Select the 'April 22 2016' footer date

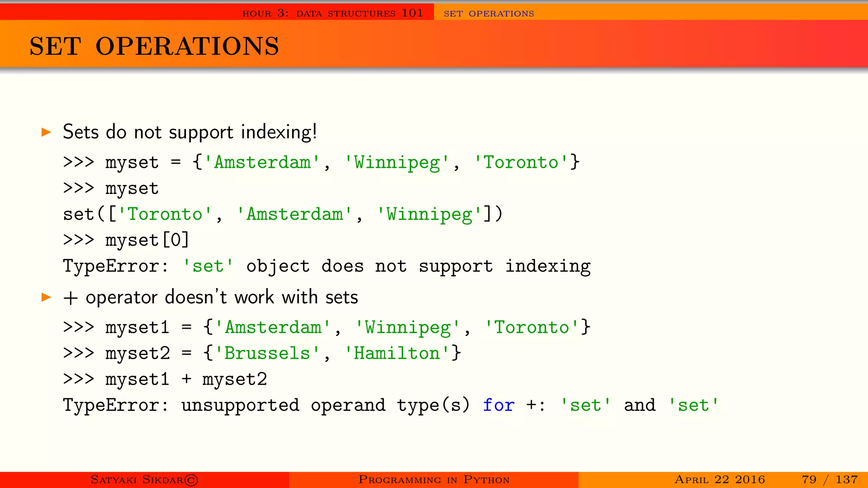[720, 480]
